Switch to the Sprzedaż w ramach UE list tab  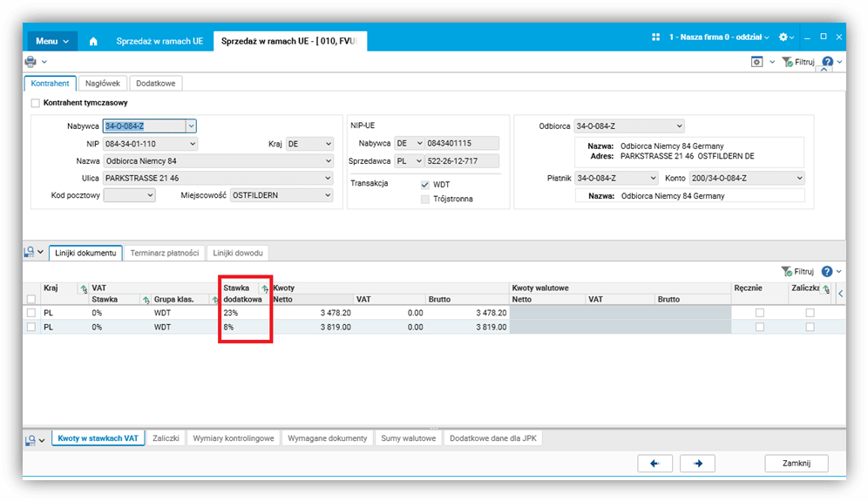[x=159, y=41]
